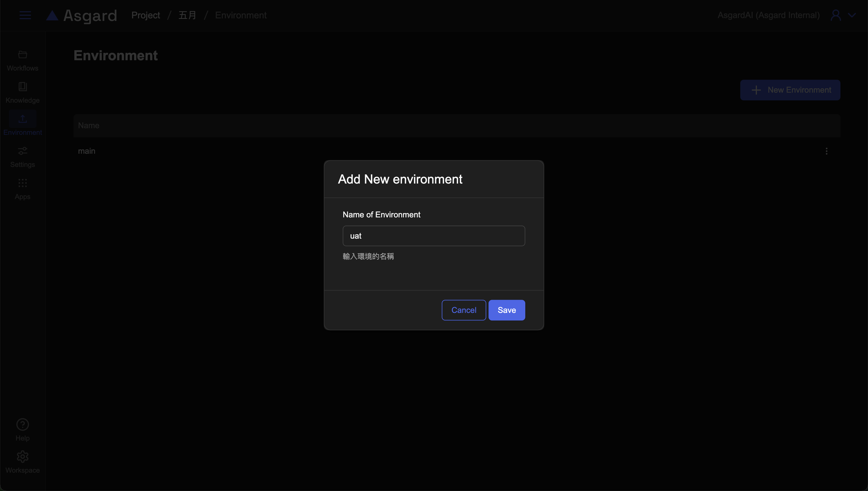Viewport: 868px width, 491px height.
Task: Click the user profile icon
Action: point(836,15)
